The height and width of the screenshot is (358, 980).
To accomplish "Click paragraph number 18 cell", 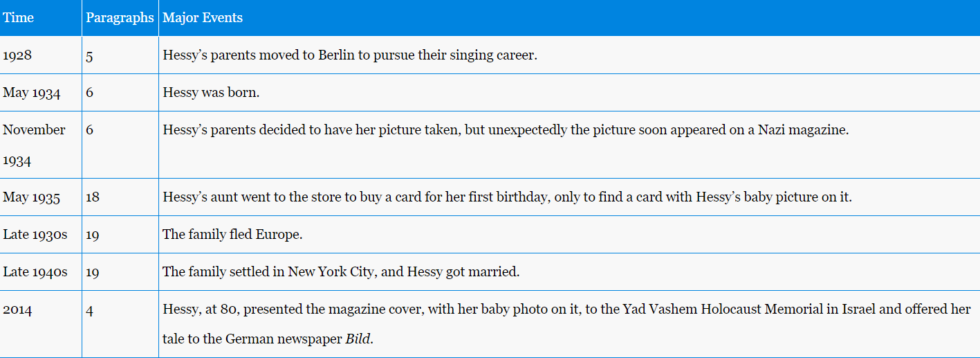I will [x=93, y=197].
